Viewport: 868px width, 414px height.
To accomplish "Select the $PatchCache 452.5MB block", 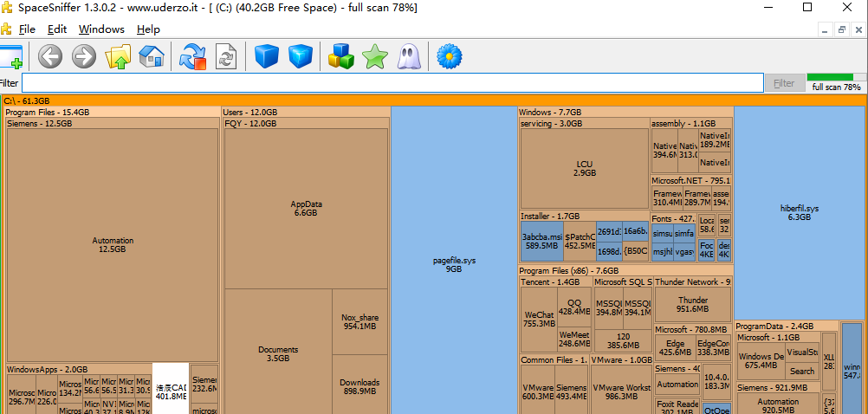I will point(580,242).
